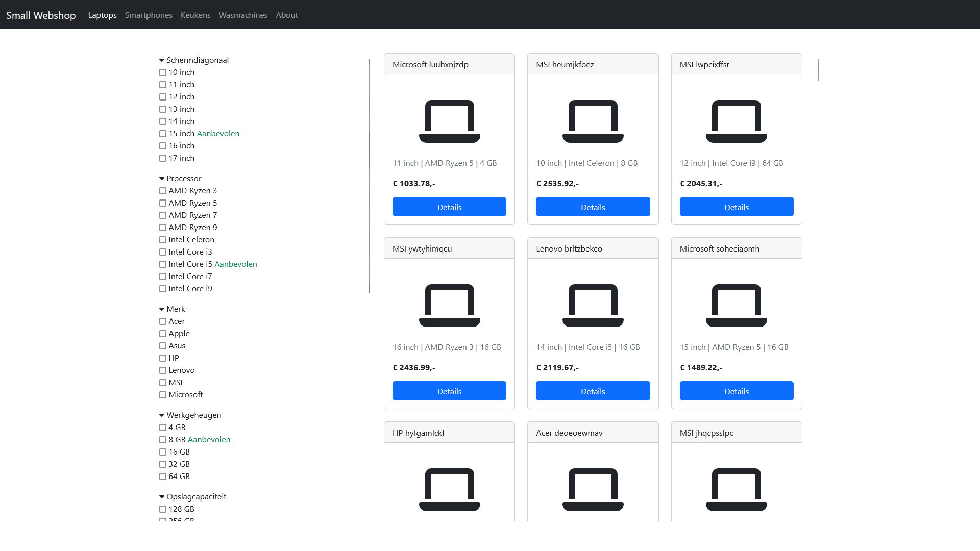This screenshot has height=551, width=980.
Task: Click the HP hyfgamlckf laptop icon
Action: pos(449,490)
